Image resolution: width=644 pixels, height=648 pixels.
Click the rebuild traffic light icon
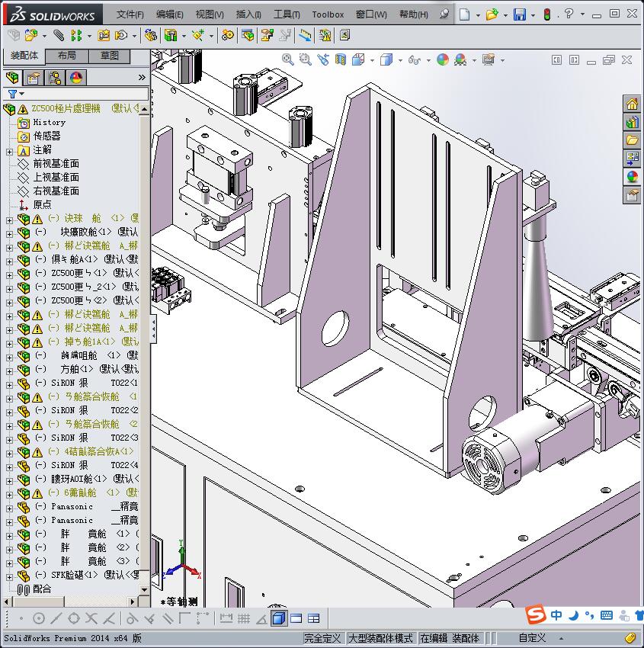[546, 14]
